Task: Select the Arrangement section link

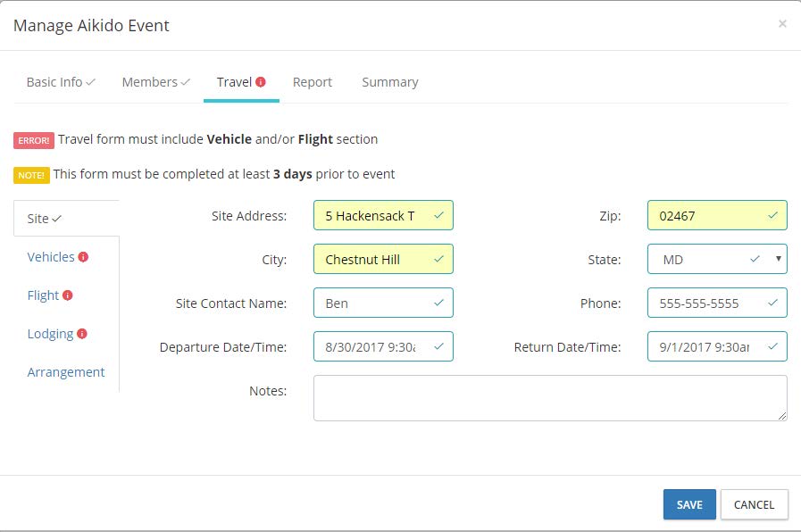Action: pos(66,371)
